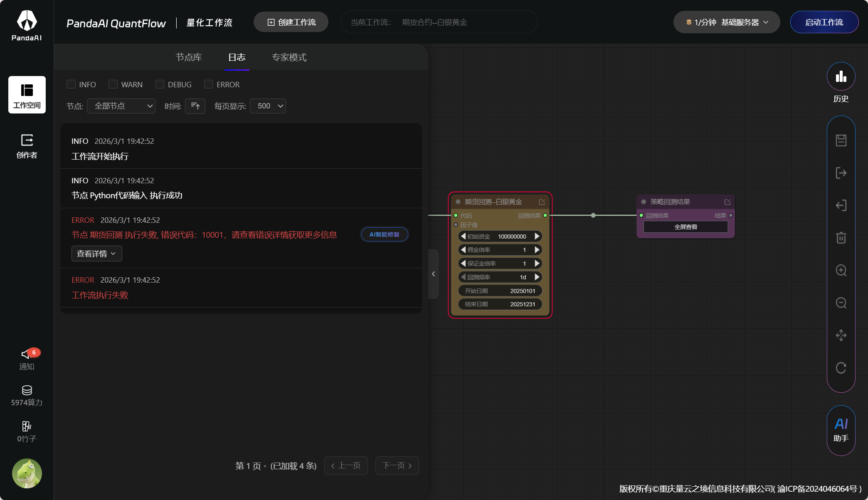Click the 工作流执行失败 error log entry

tap(241, 288)
